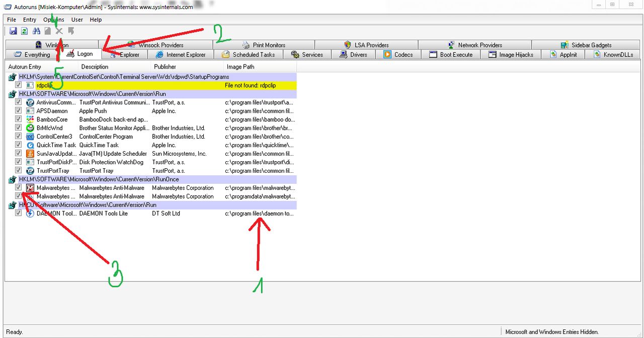Click the 'DT Soft Ltd' publisher cell
644x338 pixels.
point(166,213)
